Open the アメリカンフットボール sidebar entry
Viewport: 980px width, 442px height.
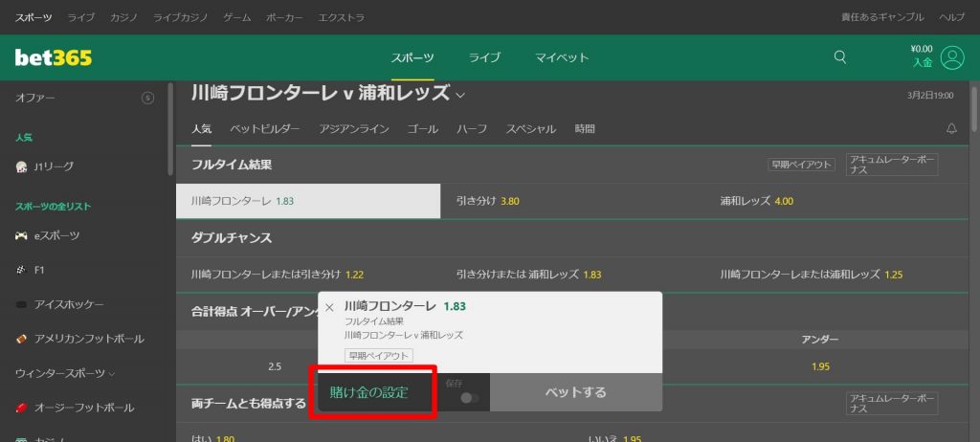79,339
